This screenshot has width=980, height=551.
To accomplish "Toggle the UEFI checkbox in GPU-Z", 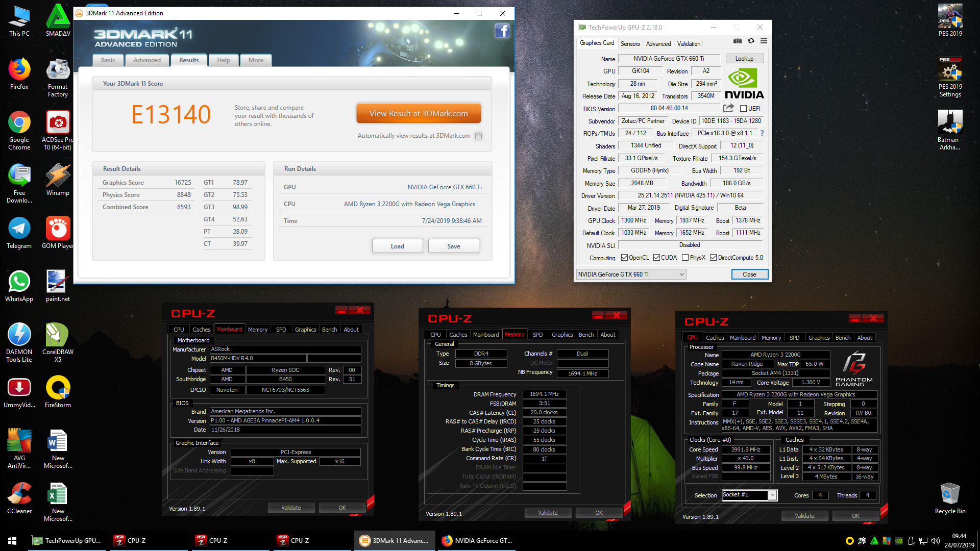I will pos(743,109).
